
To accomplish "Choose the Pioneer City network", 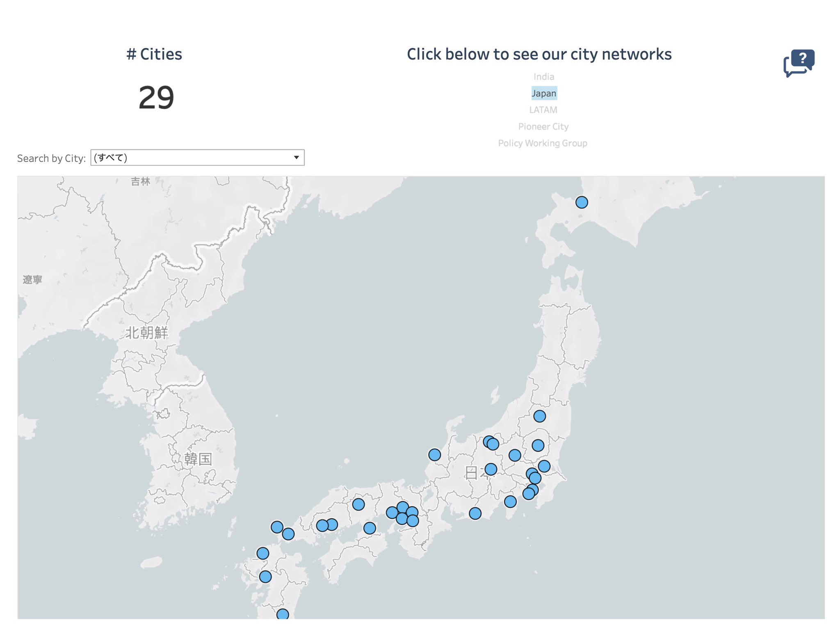I will click(x=543, y=126).
